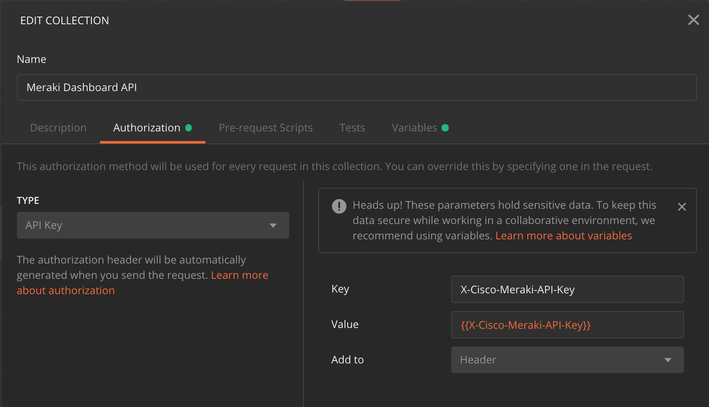The image size is (709, 407).
Task: Click the Heads up info icon
Action: [339, 206]
